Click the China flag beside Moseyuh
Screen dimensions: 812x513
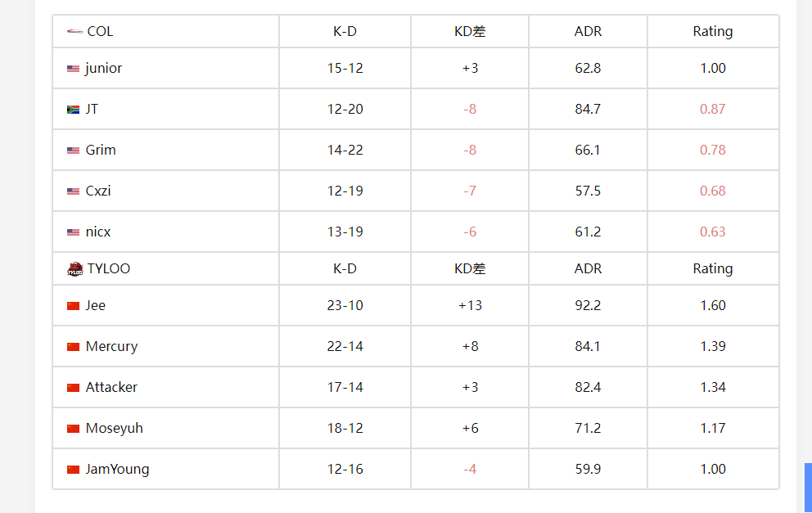pyautogui.click(x=73, y=429)
